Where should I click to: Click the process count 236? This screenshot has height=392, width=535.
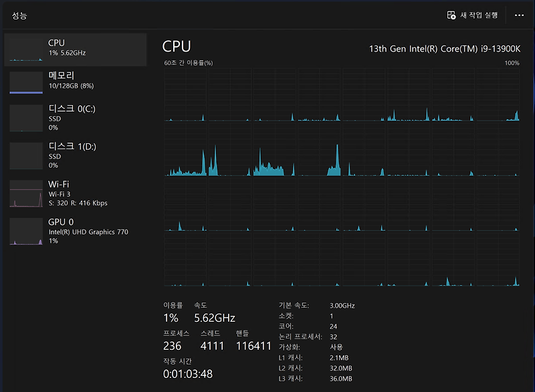click(x=173, y=346)
